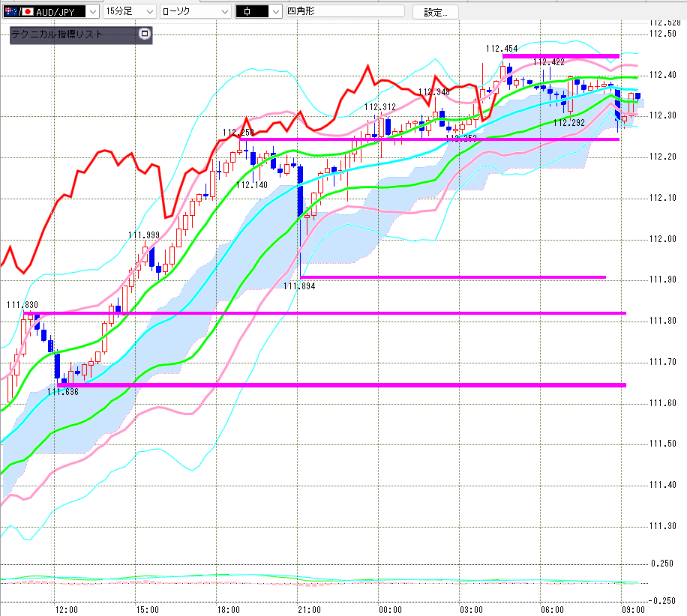Screen dimensions: 687x616
Task: Click the 112.454 high price annotation
Action: click(502, 49)
